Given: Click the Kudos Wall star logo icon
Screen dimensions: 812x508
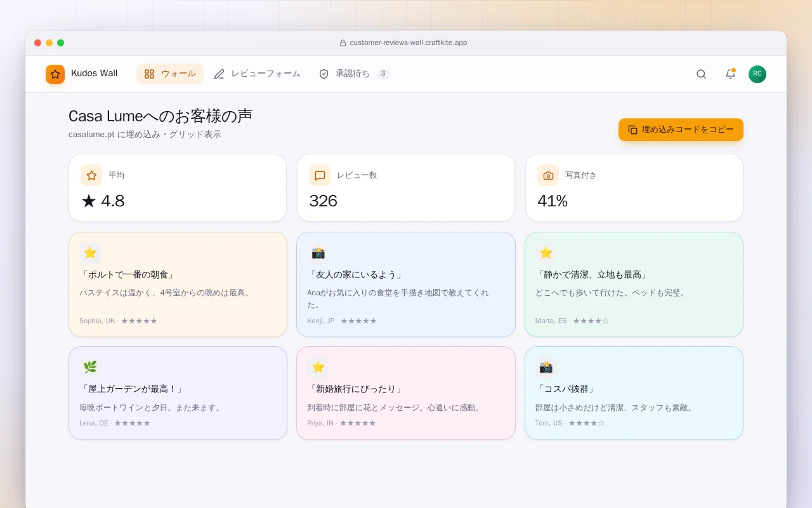Looking at the screenshot, I should (x=55, y=74).
